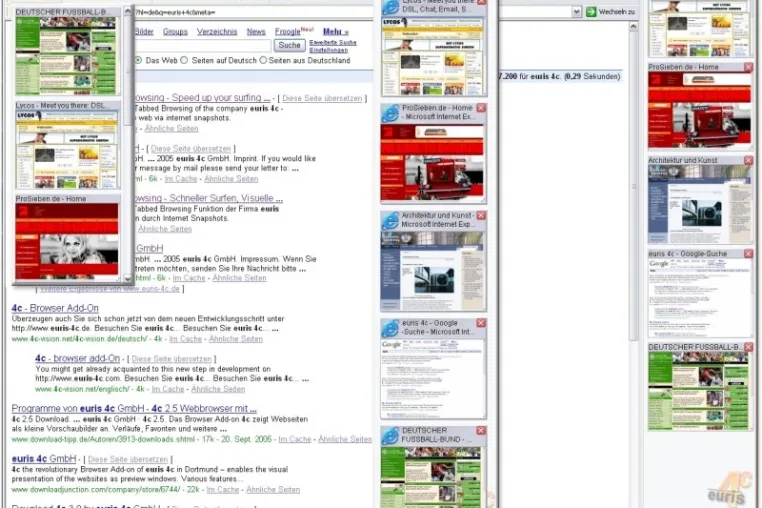Close the DEUTSCHER FUSSBALL-BUND preview in the middle panel
The width and height of the screenshot is (762, 508).
[481, 430]
